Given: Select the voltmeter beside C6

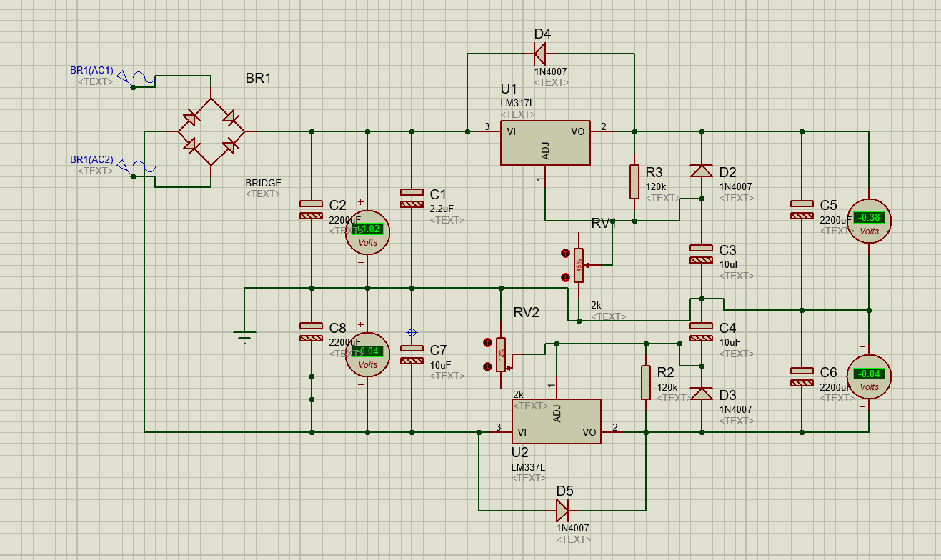Looking at the screenshot, I should click(869, 376).
